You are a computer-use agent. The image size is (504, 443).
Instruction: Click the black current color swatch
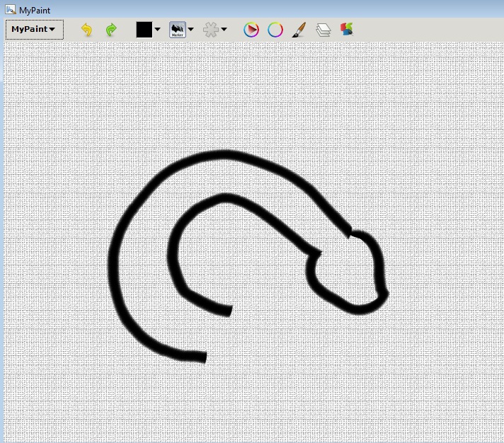[x=144, y=30]
